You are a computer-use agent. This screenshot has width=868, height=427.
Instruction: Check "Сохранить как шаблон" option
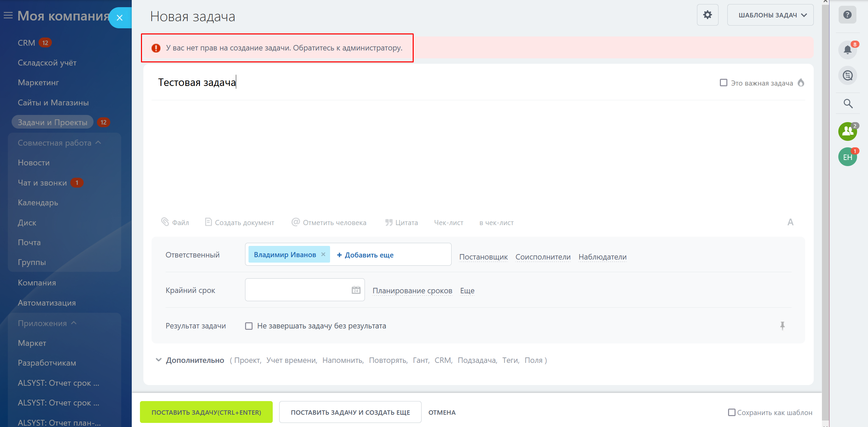click(731, 412)
